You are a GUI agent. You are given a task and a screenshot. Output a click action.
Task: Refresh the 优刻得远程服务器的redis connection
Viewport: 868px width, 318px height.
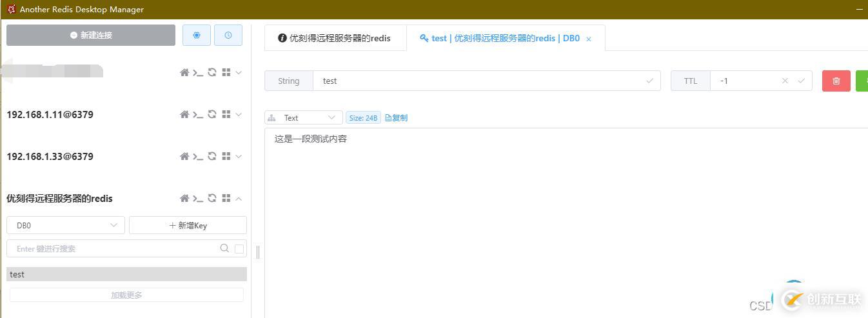pyautogui.click(x=212, y=198)
